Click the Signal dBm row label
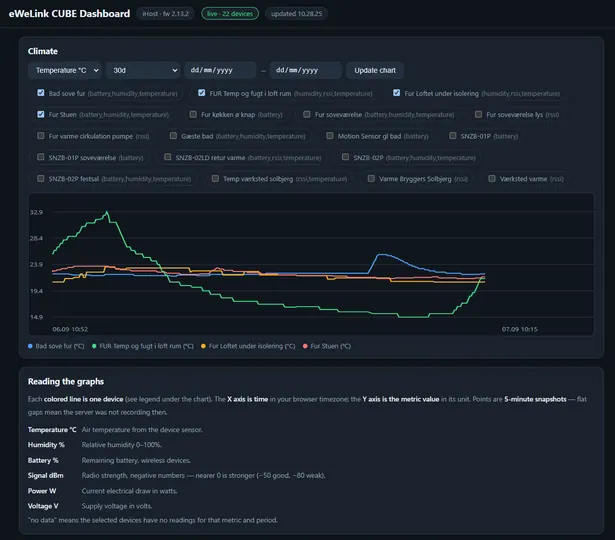The width and height of the screenshot is (615, 540). coord(45,476)
